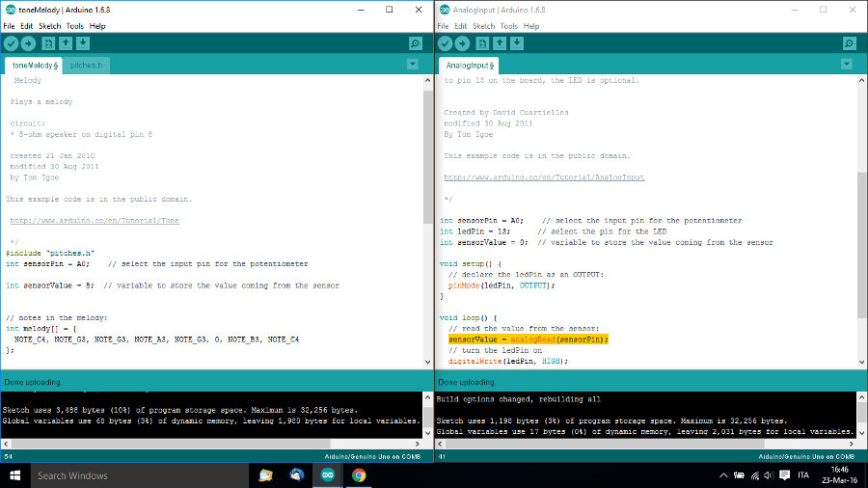Viewport: 868px width, 488px height.
Task: Click the Arduino logo in the AnalogInput title bar
Action: pos(445,10)
